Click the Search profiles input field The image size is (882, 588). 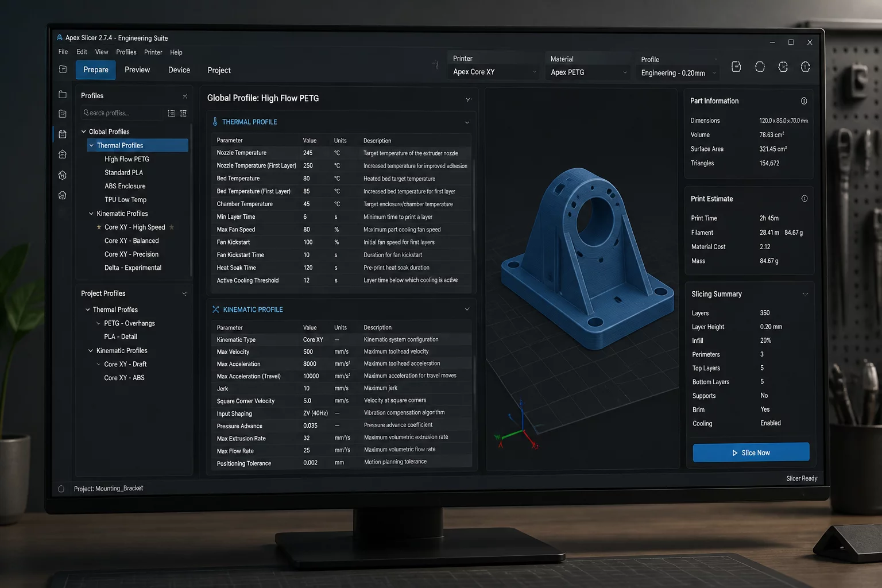tap(121, 113)
